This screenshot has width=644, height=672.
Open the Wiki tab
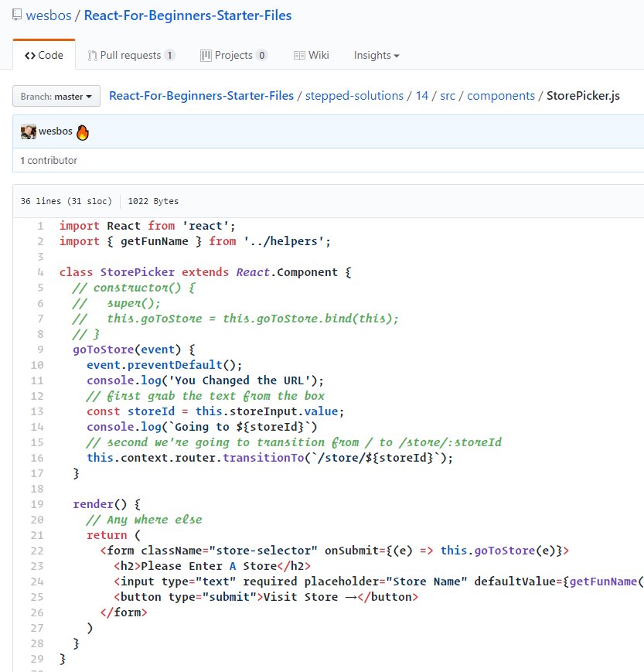[311, 55]
